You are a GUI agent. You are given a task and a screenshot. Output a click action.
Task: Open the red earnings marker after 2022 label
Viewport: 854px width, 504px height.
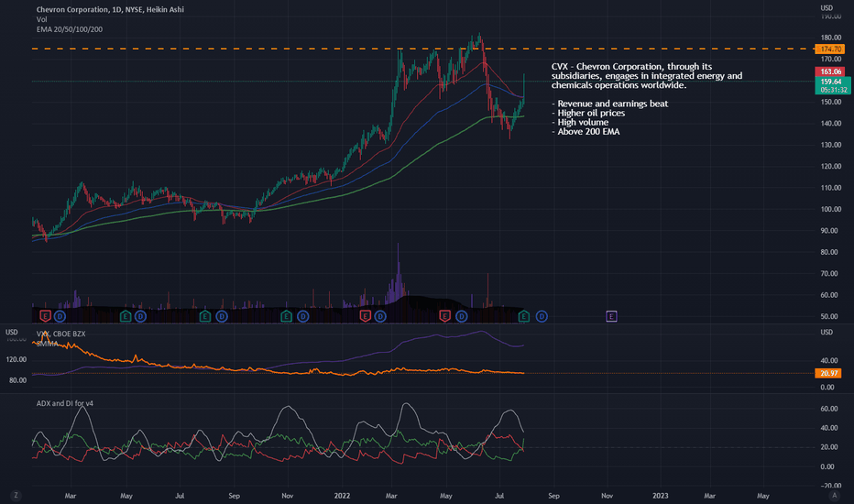pos(366,316)
